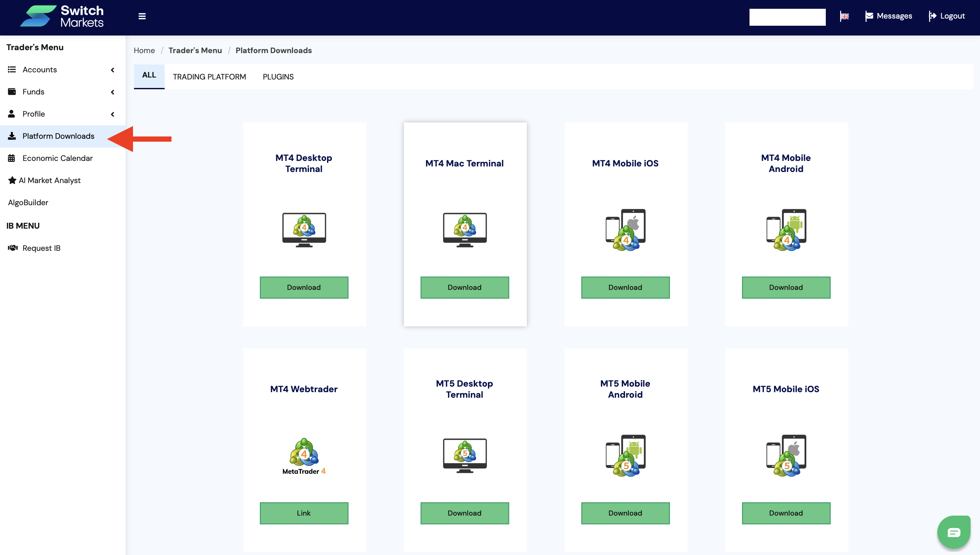Download the MT5 Desktop Terminal
The width and height of the screenshot is (980, 555).
pos(465,513)
